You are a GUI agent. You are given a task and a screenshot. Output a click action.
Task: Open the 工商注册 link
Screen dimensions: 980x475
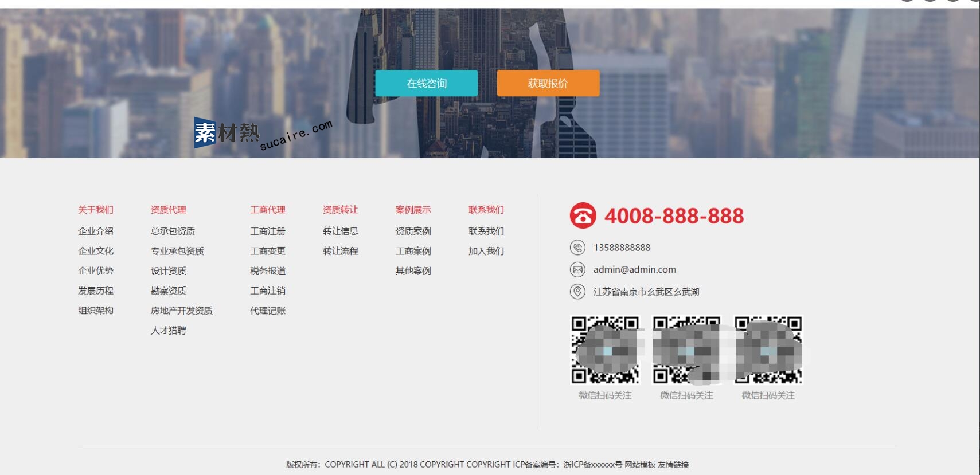click(x=268, y=231)
